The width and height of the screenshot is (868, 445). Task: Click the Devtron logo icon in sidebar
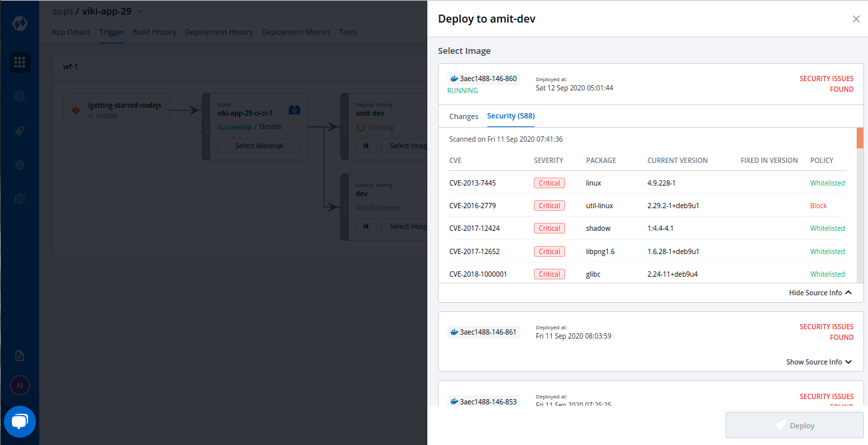[x=19, y=24]
